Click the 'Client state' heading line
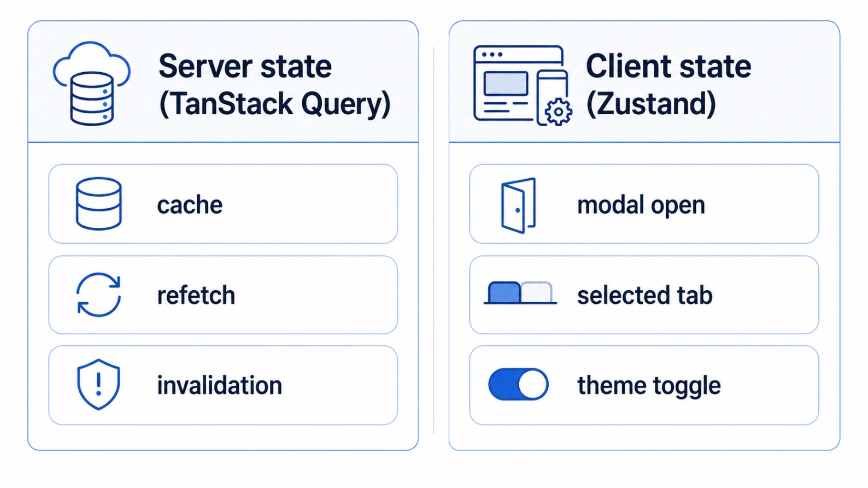Screen dimensions: 868x488 click(668, 67)
